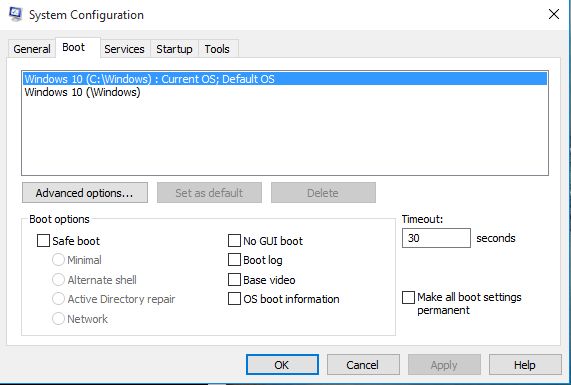This screenshot has width=571, height=385.
Task: Click the Apply button
Action: coord(444,365)
